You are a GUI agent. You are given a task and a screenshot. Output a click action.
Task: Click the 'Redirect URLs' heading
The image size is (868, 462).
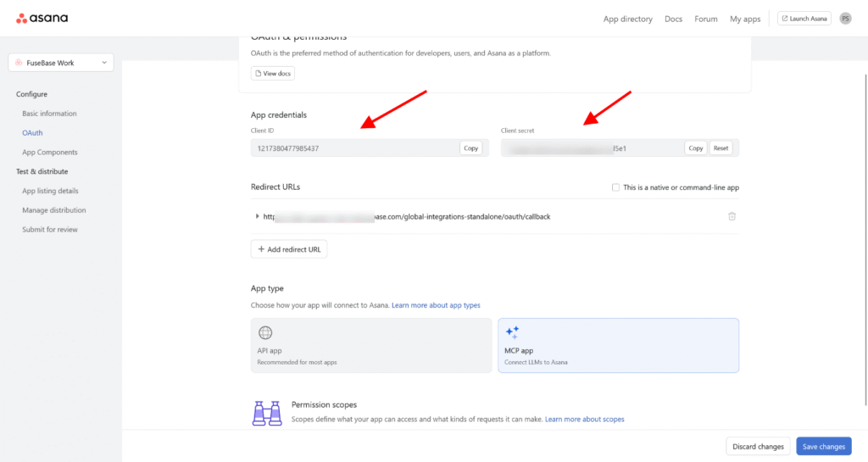pyautogui.click(x=275, y=187)
